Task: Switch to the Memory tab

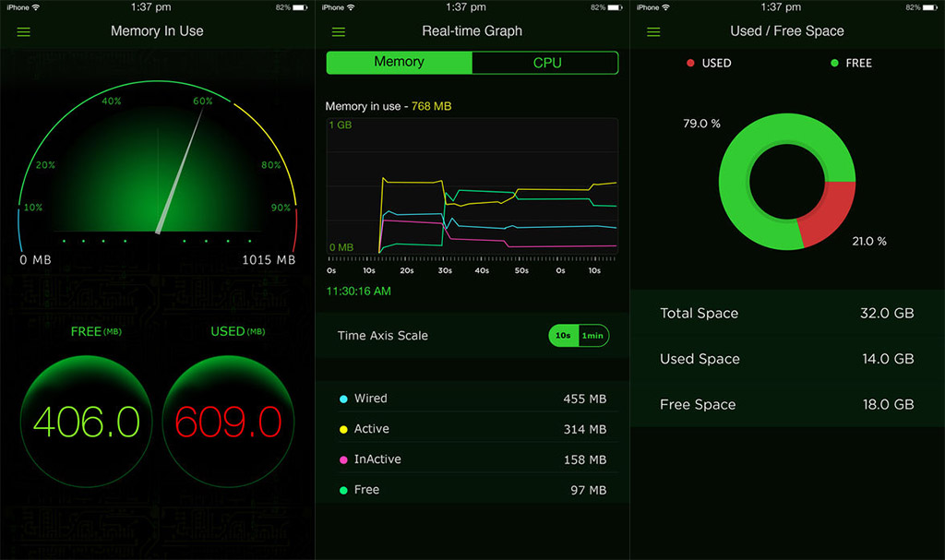Action: [x=399, y=63]
